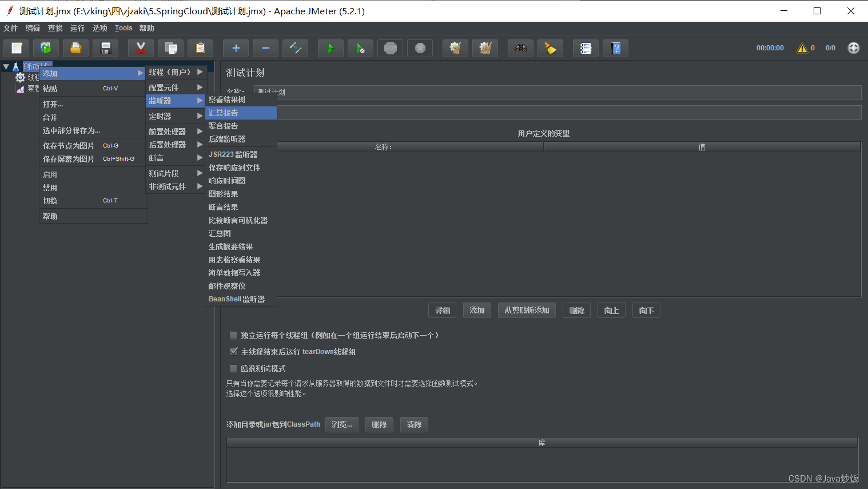Click the Clear all results icon
The height and width of the screenshot is (489, 868).
pyautogui.click(x=485, y=49)
